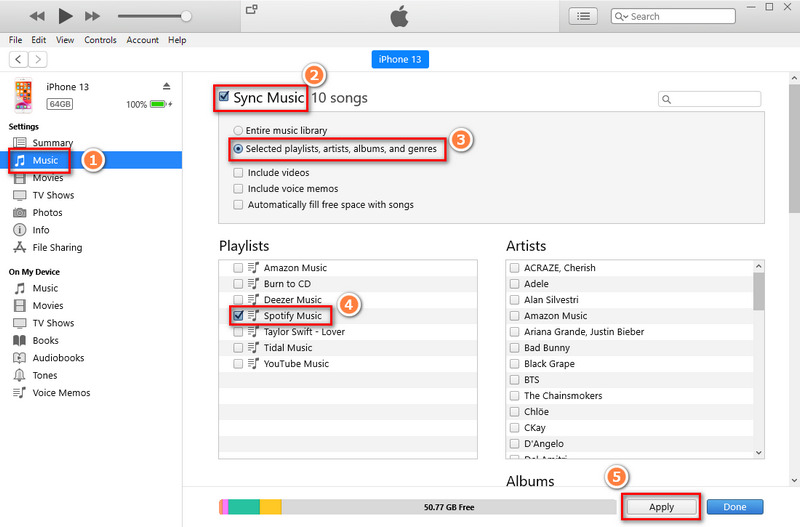This screenshot has height=527, width=800.
Task: Select Entire music library option
Action: tap(238, 131)
